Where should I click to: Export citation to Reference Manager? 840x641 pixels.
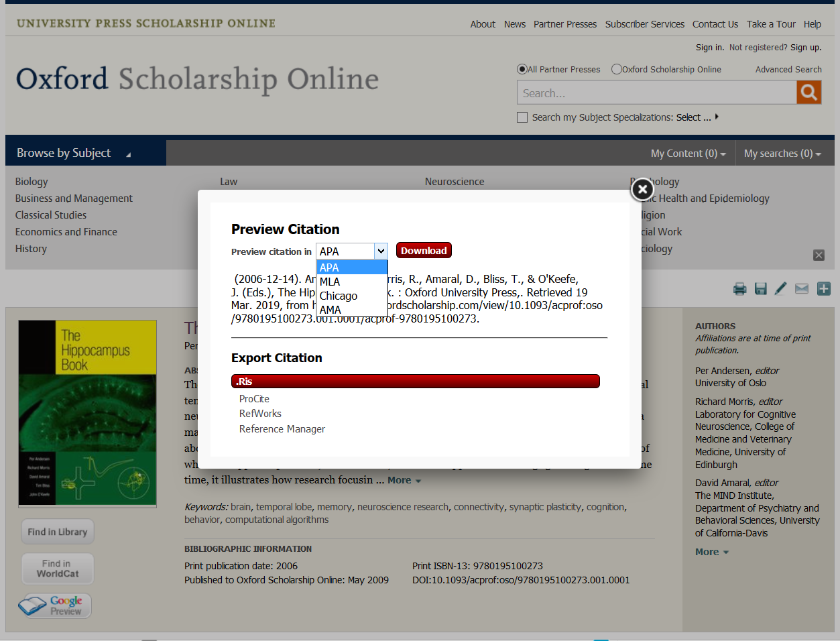coord(282,429)
